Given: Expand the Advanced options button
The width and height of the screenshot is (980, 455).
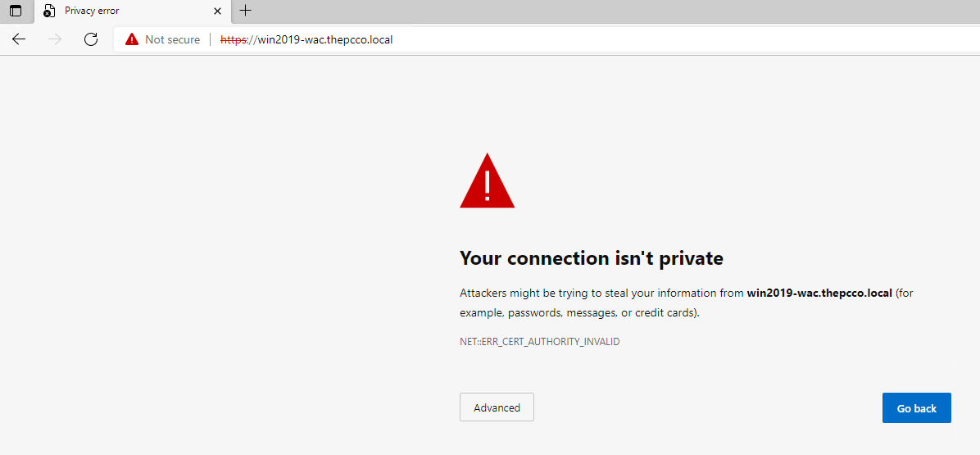Looking at the screenshot, I should coord(497,407).
